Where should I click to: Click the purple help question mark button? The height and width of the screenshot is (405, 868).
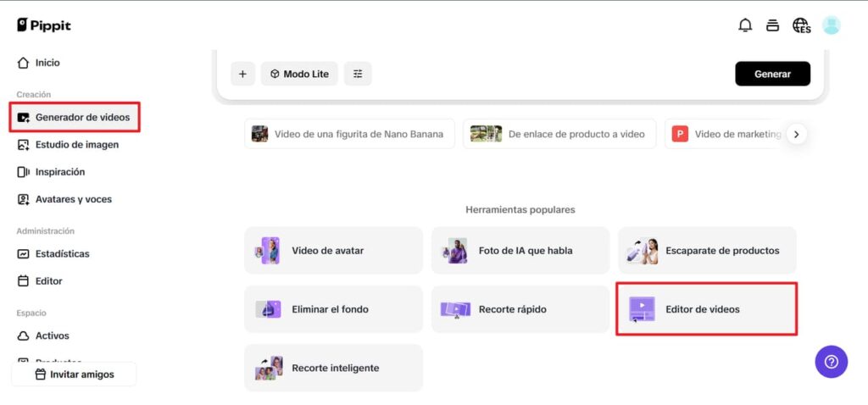tap(831, 362)
